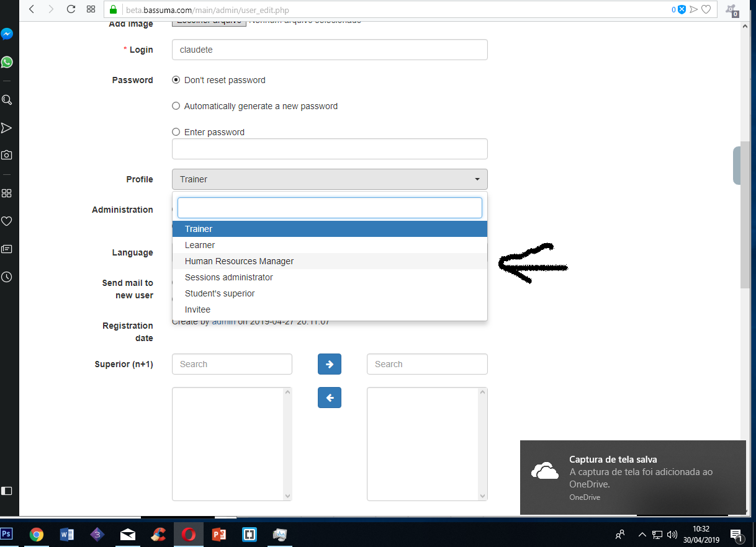Take a snapshot using the camera sidebar icon
Image resolution: width=756 pixels, height=547 pixels.
7,155
